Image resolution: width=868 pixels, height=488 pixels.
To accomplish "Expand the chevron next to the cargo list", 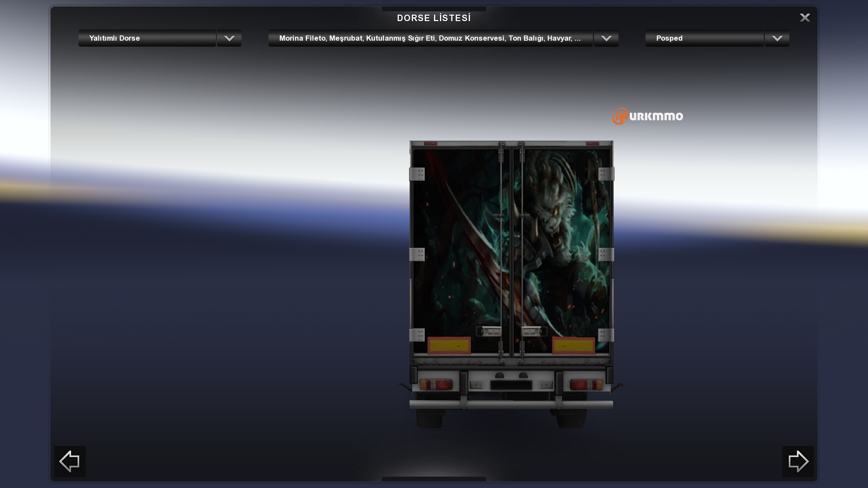I will click(x=606, y=38).
